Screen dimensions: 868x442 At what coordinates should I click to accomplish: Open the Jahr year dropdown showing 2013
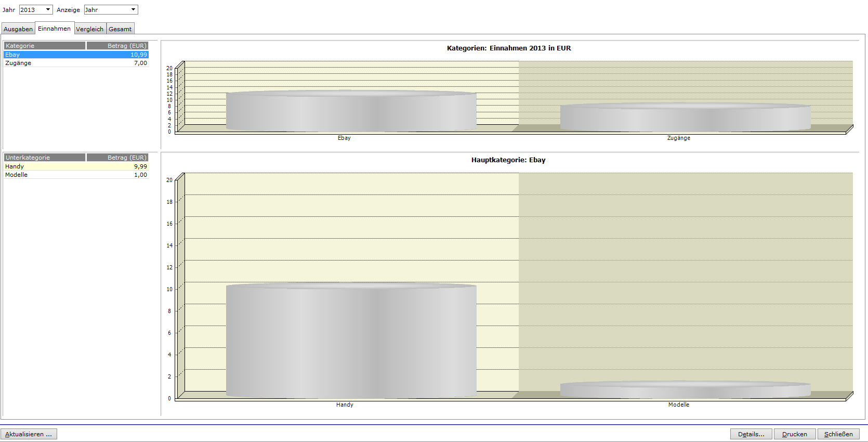(36, 10)
